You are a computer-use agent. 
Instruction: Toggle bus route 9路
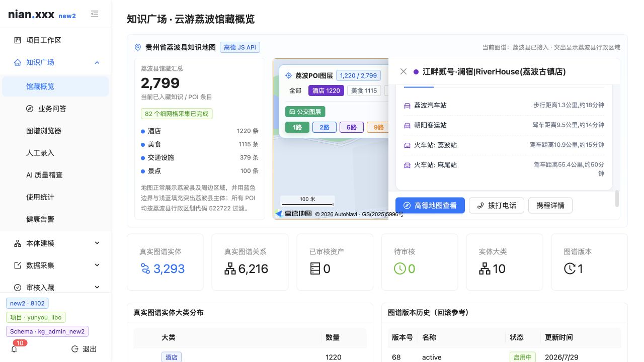378,127
